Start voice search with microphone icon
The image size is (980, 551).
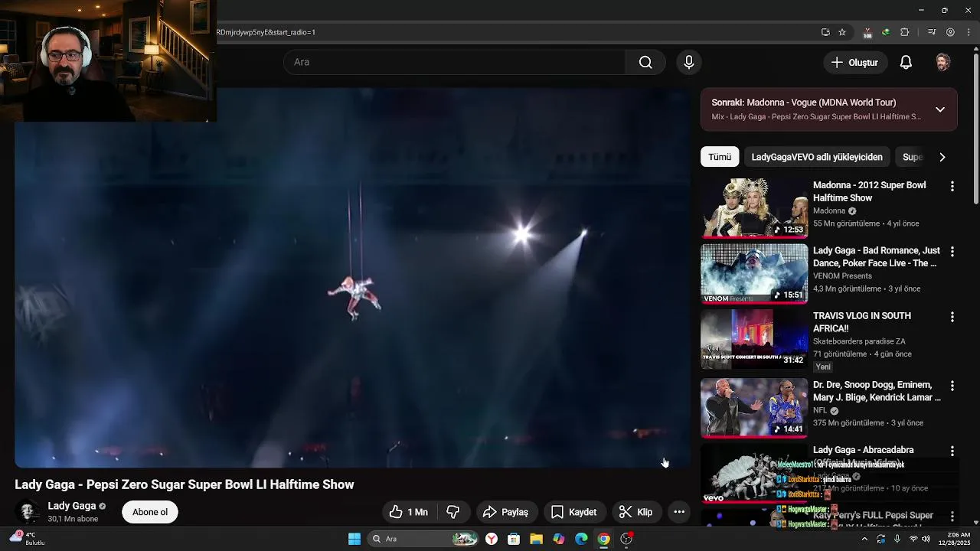pos(689,63)
